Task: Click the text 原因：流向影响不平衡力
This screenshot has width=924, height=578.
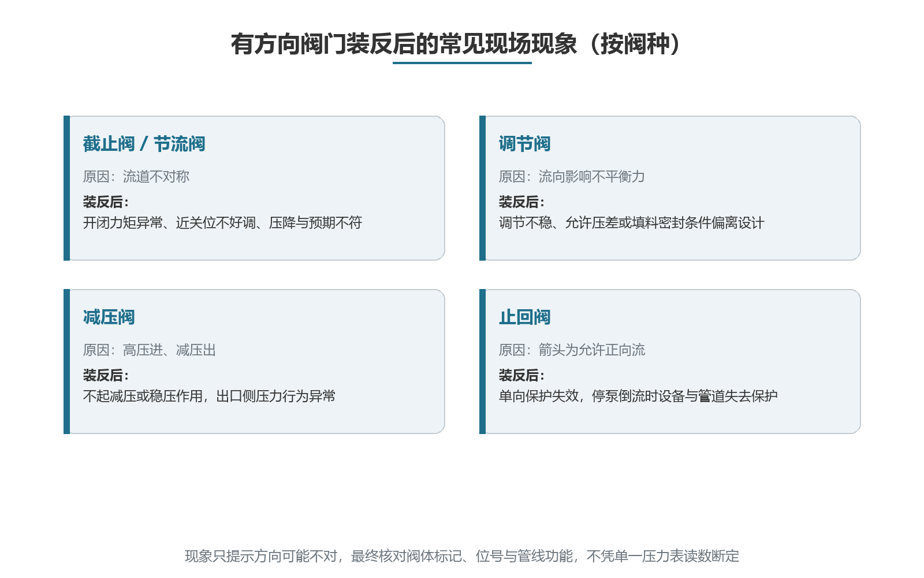Action: coord(572,176)
